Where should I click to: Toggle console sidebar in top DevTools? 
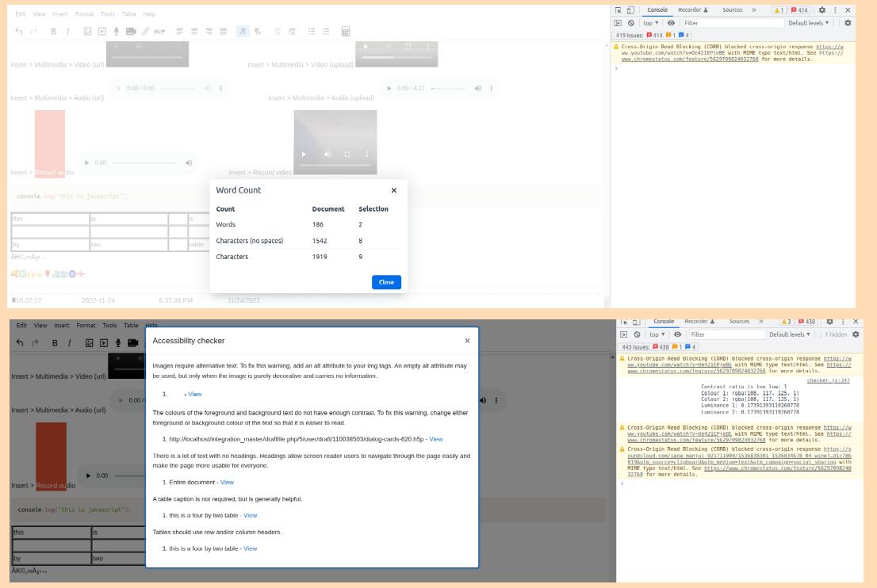tap(618, 23)
